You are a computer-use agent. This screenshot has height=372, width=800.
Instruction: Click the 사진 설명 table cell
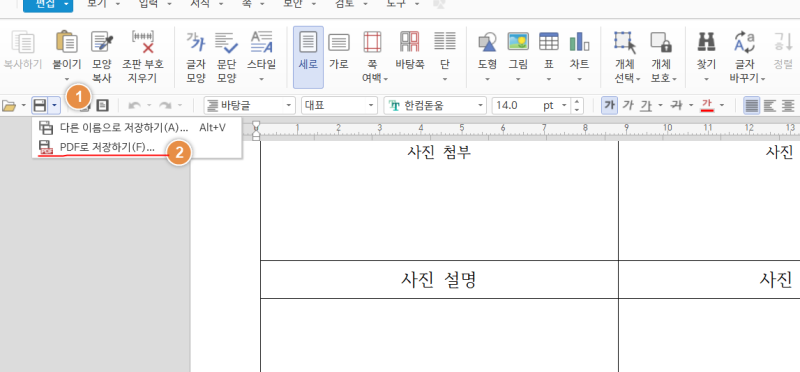point(439,280)
